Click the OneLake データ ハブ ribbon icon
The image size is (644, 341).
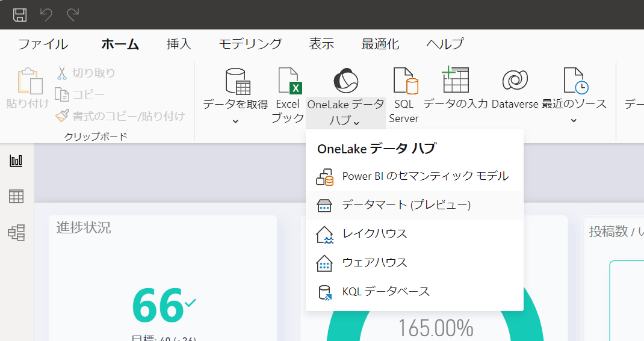pos(346,81)
